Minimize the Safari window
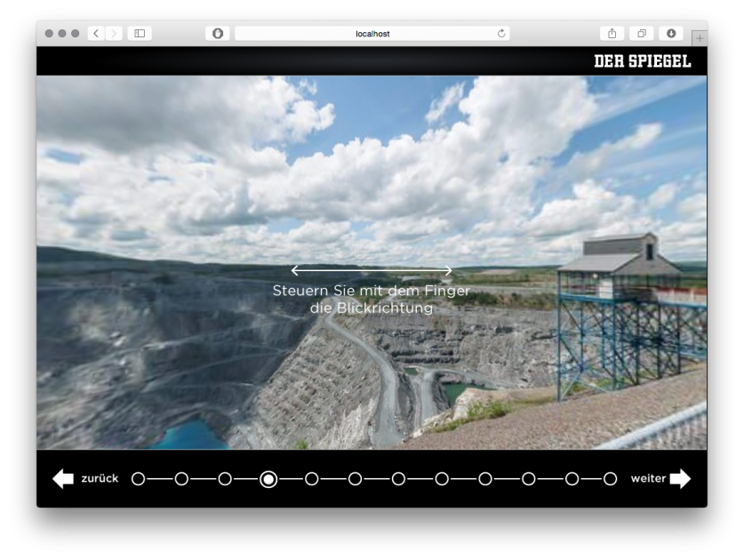 61,33
